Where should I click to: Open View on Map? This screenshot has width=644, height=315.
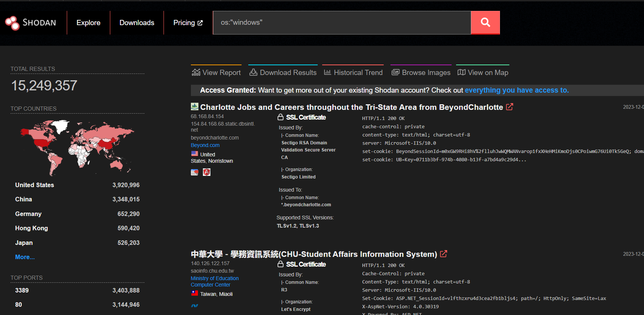pyautogui.click(x=483, y=72)
